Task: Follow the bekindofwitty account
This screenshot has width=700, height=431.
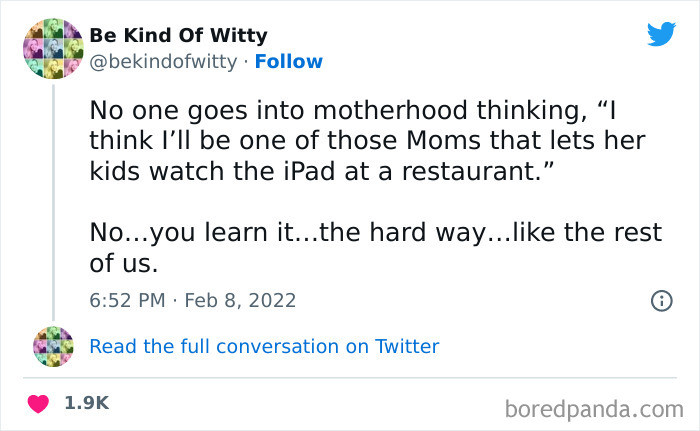Action: 289,62
